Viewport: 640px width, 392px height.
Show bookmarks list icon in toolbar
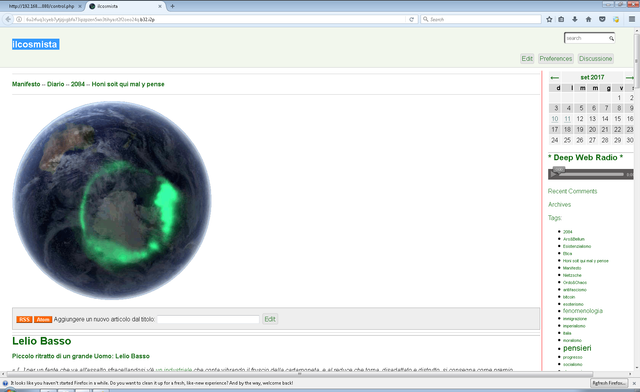tap(561, 19)
